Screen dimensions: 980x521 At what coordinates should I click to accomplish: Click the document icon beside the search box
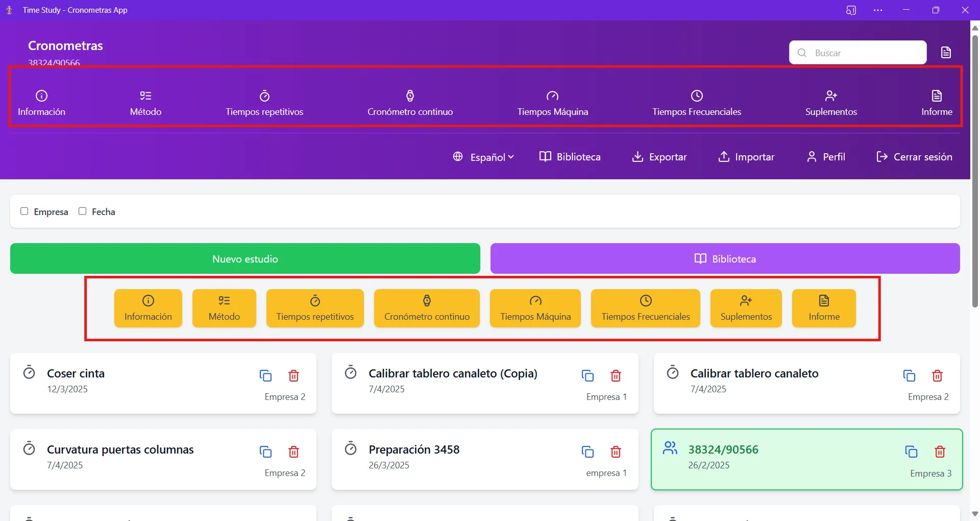point(946,53)
